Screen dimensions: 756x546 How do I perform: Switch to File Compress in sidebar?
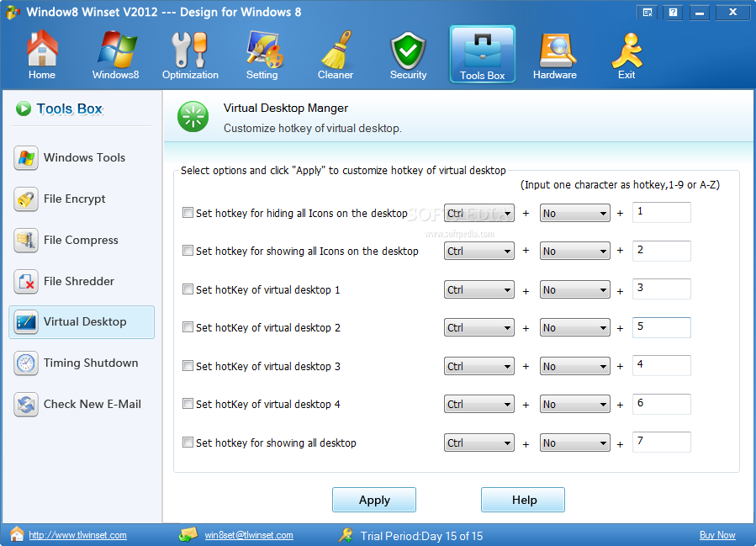[x=81, y=241]
